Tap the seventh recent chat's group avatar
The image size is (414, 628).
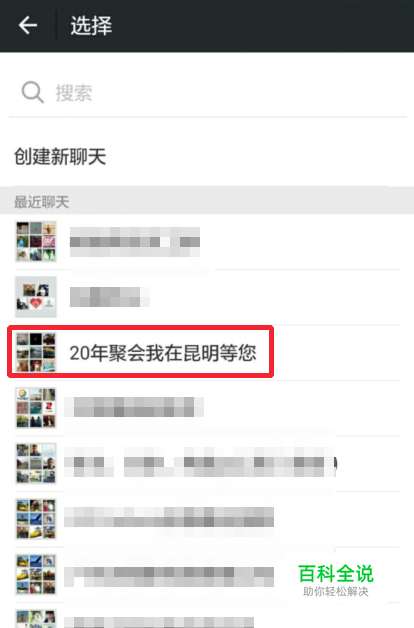[x=36, y=574]
